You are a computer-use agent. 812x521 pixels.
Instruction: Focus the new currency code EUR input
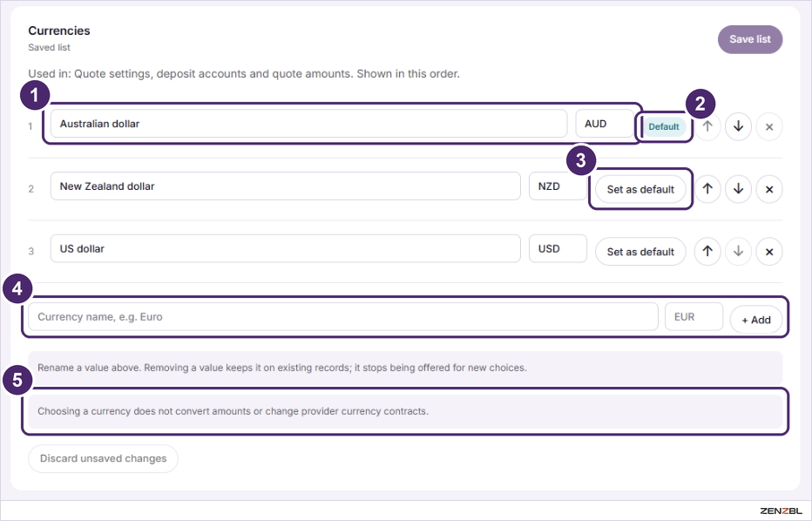pos(694,316)
